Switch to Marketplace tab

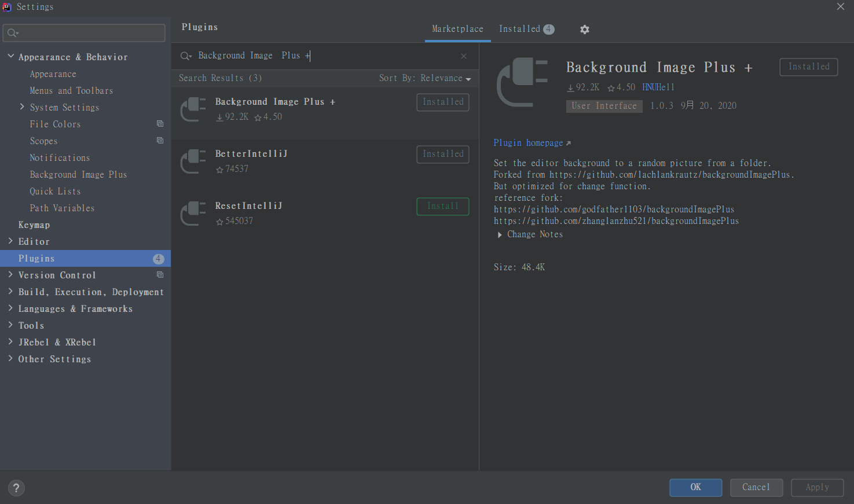click(x=457, y=29)
